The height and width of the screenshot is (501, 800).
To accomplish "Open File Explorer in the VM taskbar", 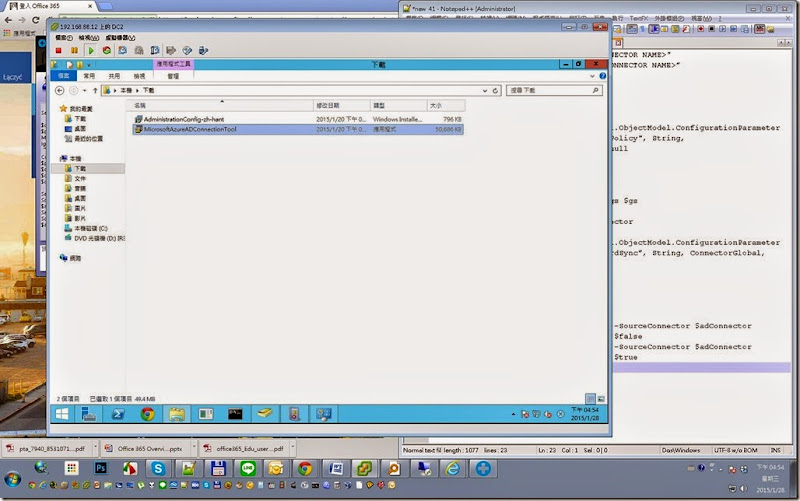I will pos(177,414).
